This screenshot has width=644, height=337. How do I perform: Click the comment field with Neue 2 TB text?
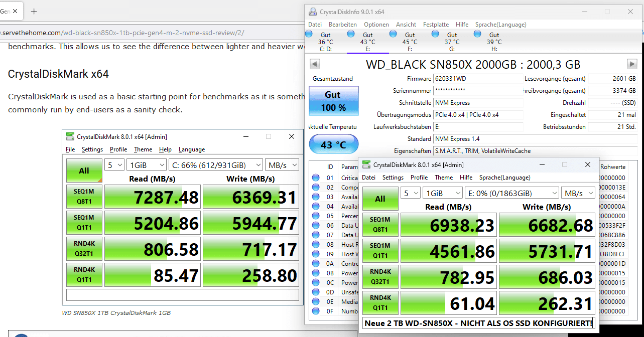(x=478, y=323)
